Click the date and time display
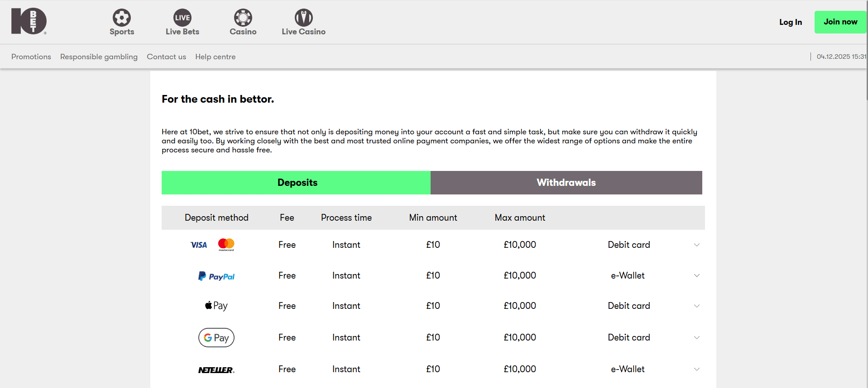 [841, 57]
